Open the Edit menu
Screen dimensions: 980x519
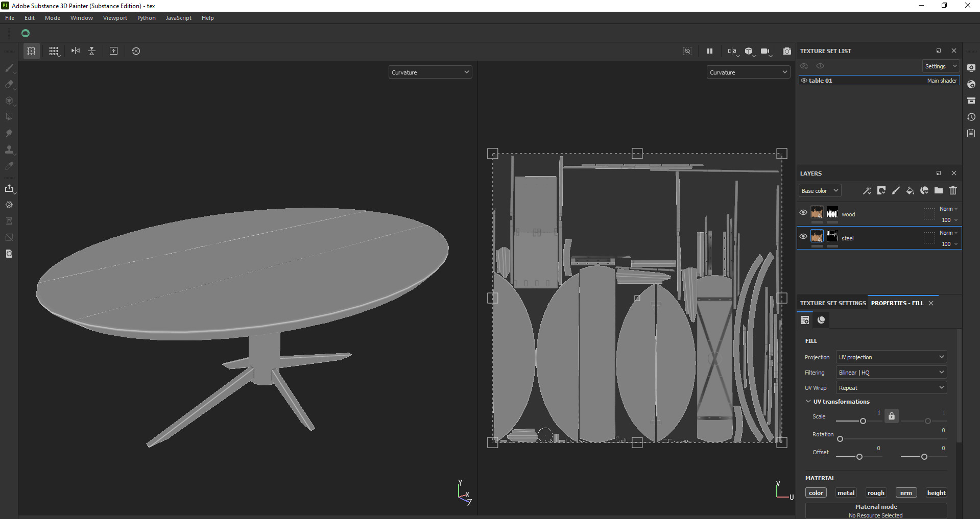point(30,18)
